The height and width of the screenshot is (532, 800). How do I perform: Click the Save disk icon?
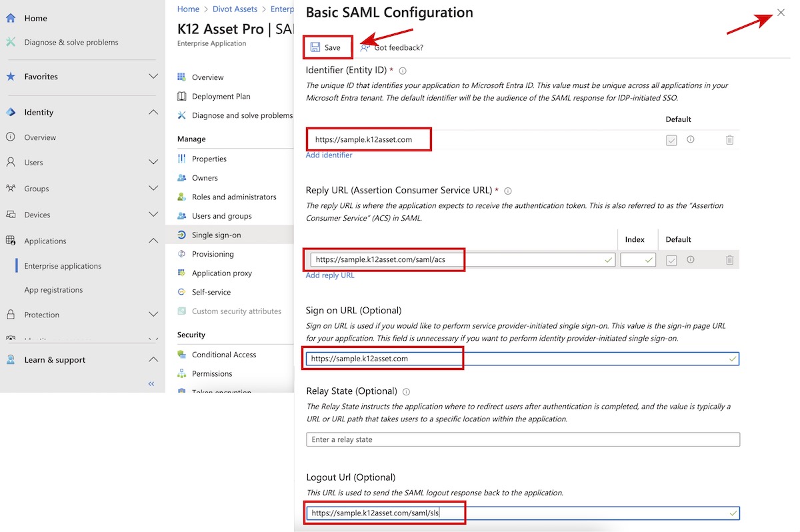pyautogui.click(x=315, y=47)
